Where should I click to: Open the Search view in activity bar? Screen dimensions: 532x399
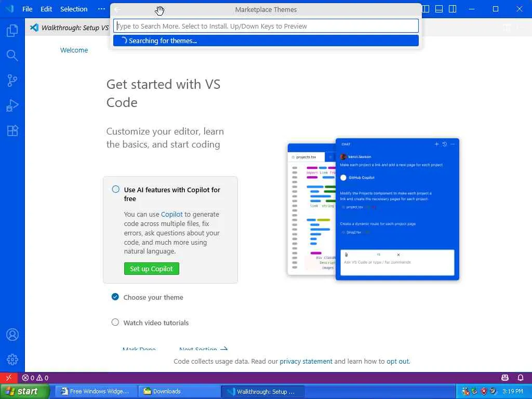[x=12, y=55]
